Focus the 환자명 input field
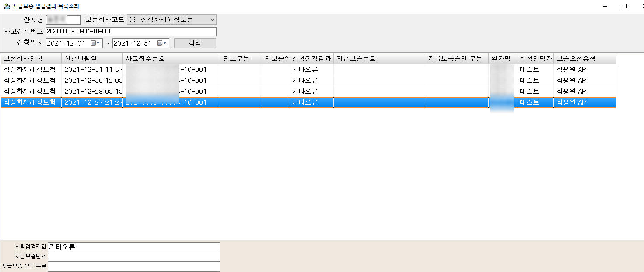The image size is (644, 272). pos(63,20)
